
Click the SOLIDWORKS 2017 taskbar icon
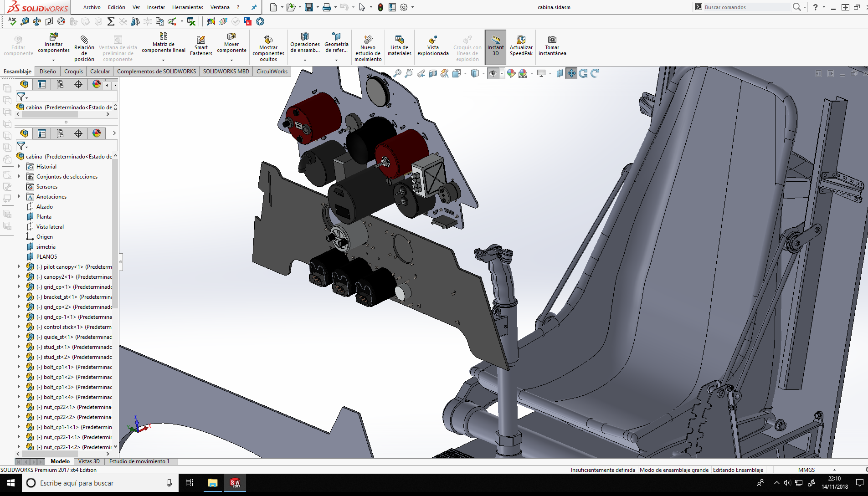pos(235,483)
